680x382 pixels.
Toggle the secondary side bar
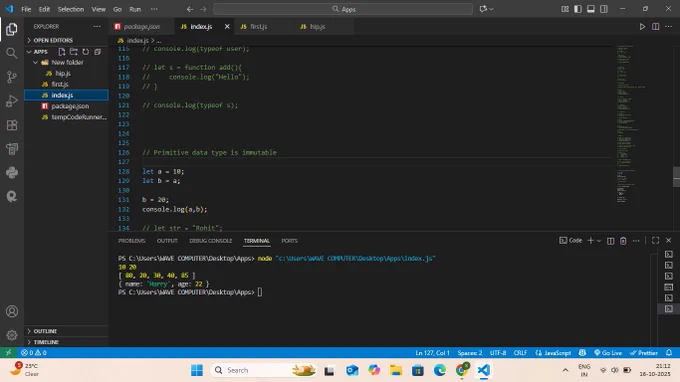point(604,9)
